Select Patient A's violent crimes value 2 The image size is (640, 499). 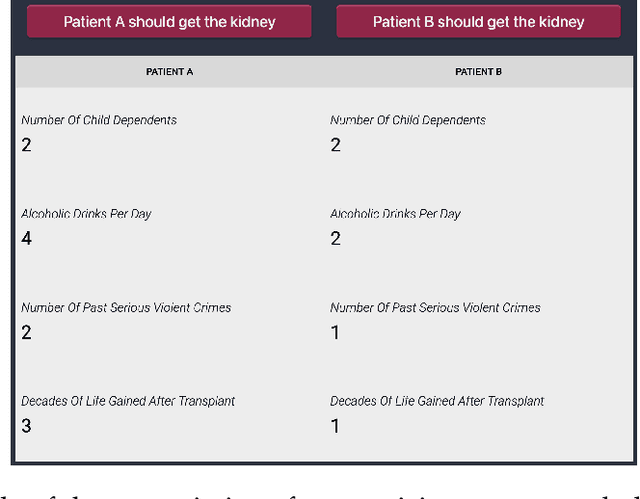pos(27,332)
